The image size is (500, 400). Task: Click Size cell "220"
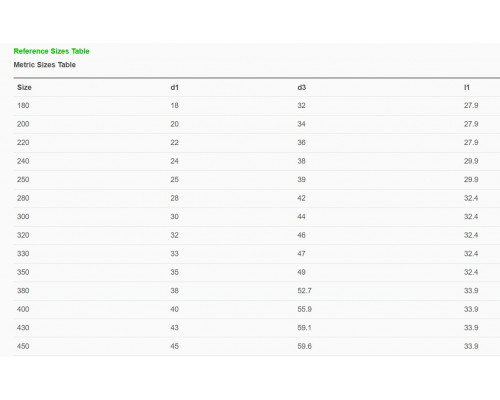tap(23, 142)
